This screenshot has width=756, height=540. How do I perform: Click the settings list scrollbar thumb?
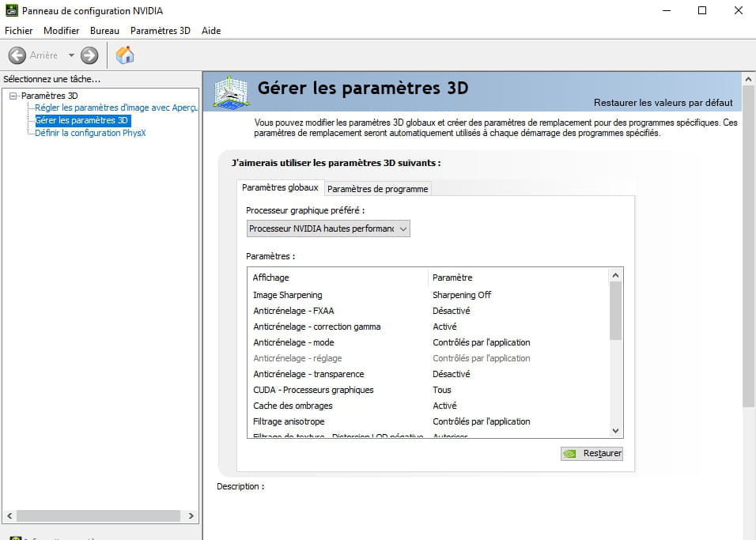click(615, 311)
